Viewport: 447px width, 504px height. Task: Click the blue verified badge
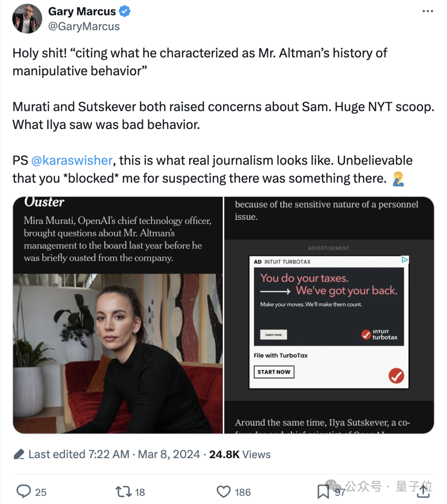click(x=125, y=11)
